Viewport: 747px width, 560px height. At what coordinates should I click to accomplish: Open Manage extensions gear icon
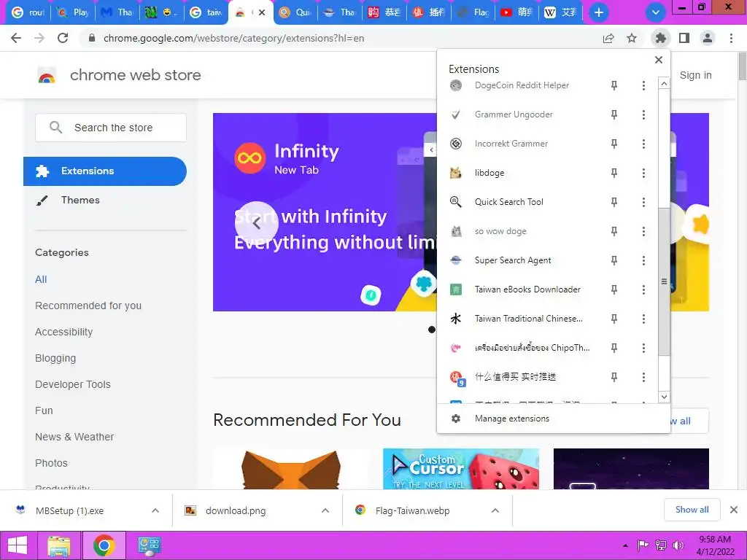tap(456, 419)
